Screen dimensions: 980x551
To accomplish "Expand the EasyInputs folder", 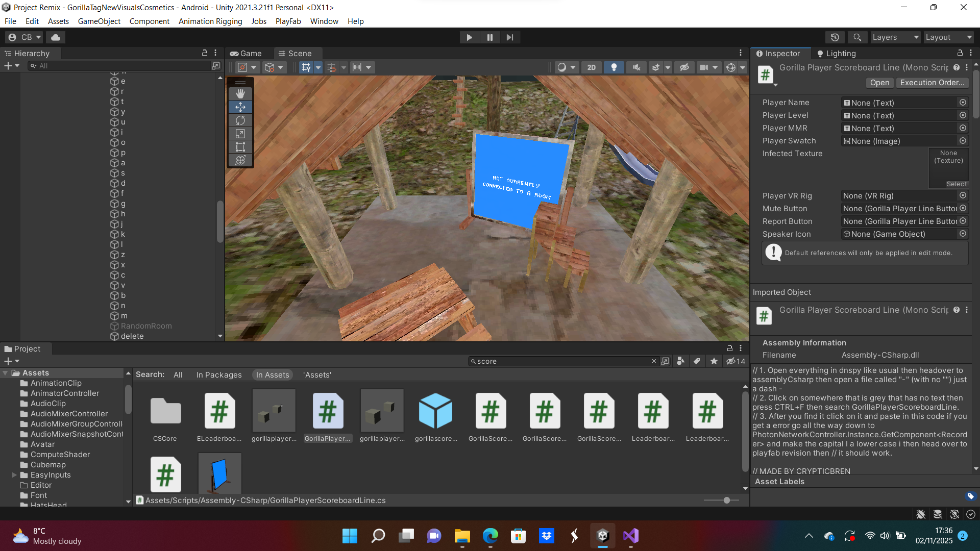I will pyautogui.click(x=14, y=475).
